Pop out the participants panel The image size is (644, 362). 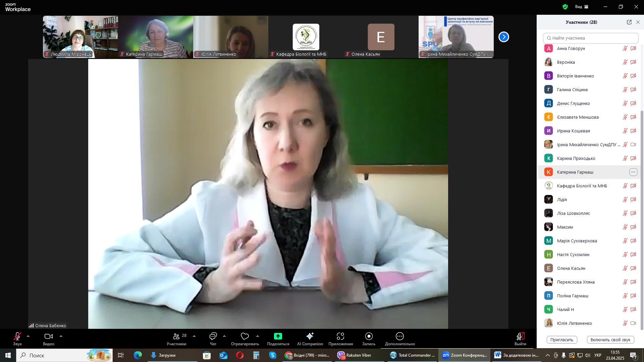pos(629,22)
